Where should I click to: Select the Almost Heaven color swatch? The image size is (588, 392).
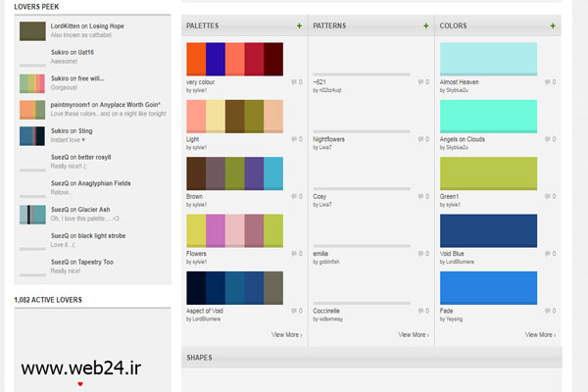(488, 59)
